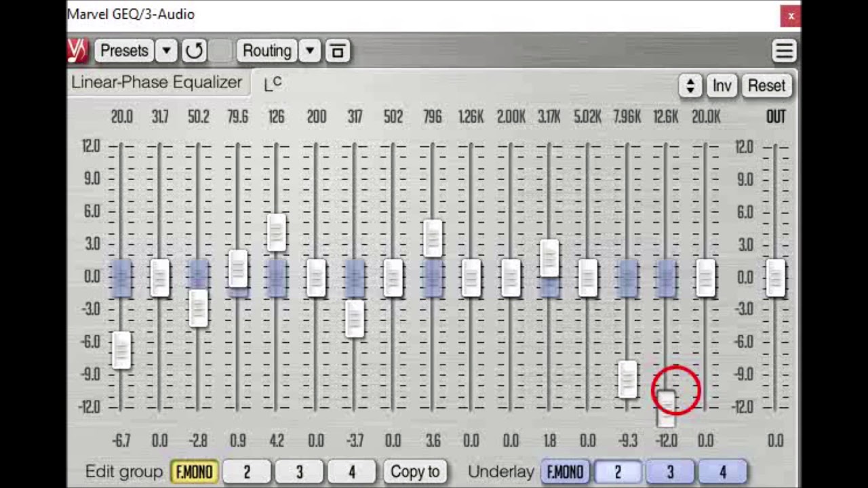The image size is (868, 488).
Task: Click the 7.96K band slider handle
Action: pyautogui.click(x=627, y=379)
